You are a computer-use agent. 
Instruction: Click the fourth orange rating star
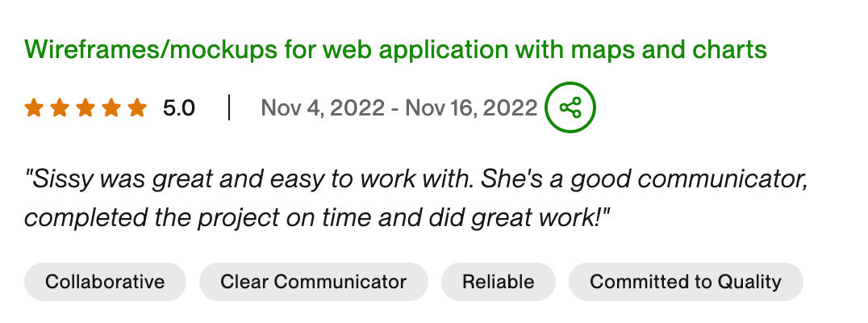tap(111, 107)
